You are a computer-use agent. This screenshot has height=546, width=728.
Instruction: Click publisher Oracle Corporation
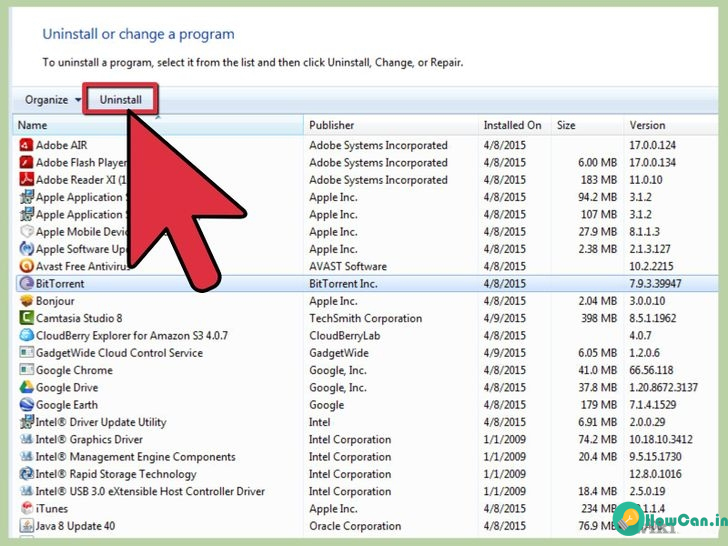(355, 526)
